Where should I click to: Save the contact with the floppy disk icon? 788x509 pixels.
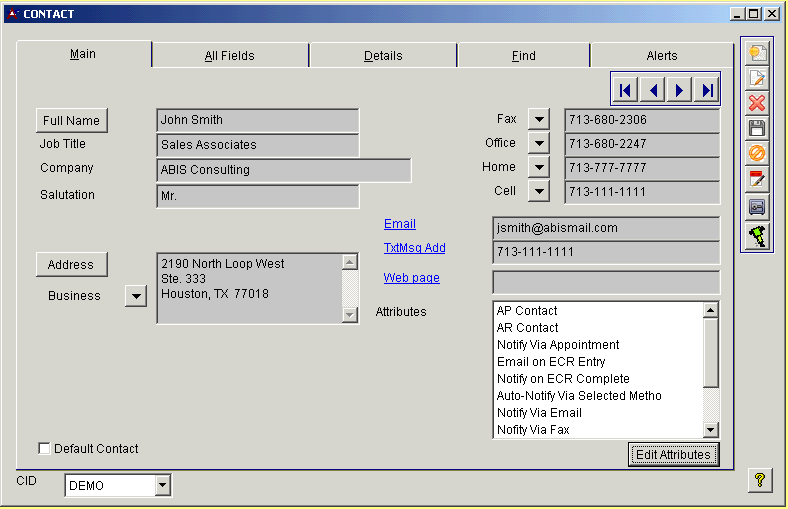pos(757,128)
